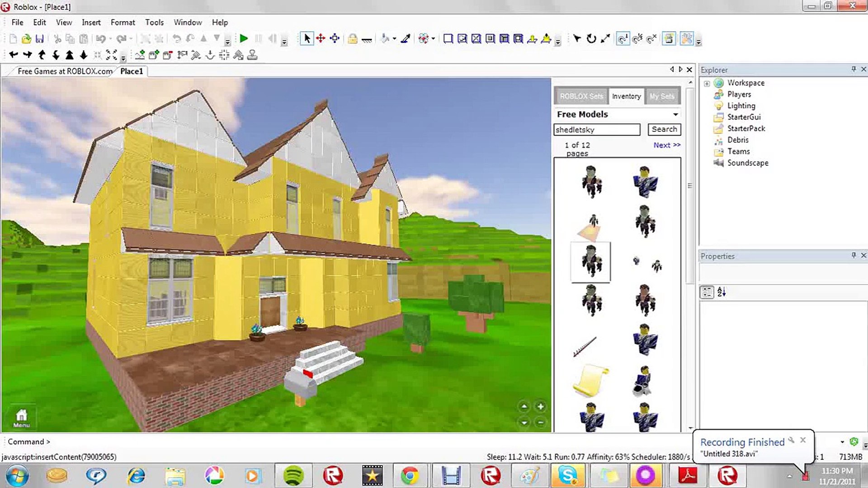Click the Search button in toolbox
Screen dimensions: 868x488
[664, 129]
